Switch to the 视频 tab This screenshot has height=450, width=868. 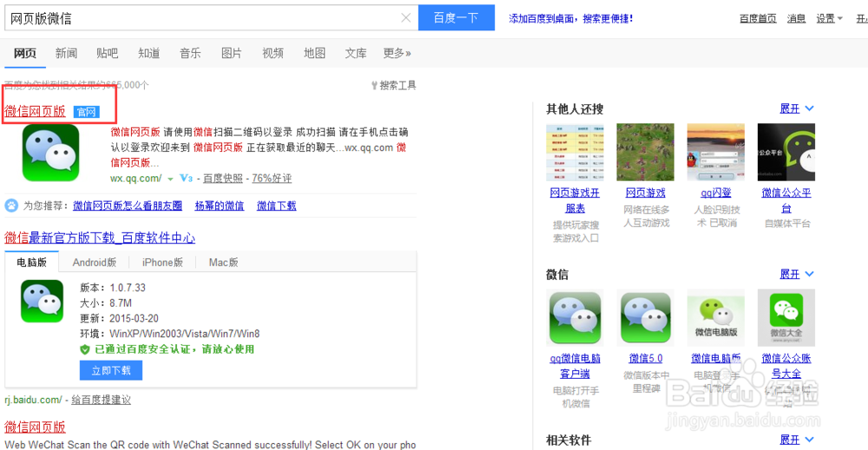pos(273,53)
